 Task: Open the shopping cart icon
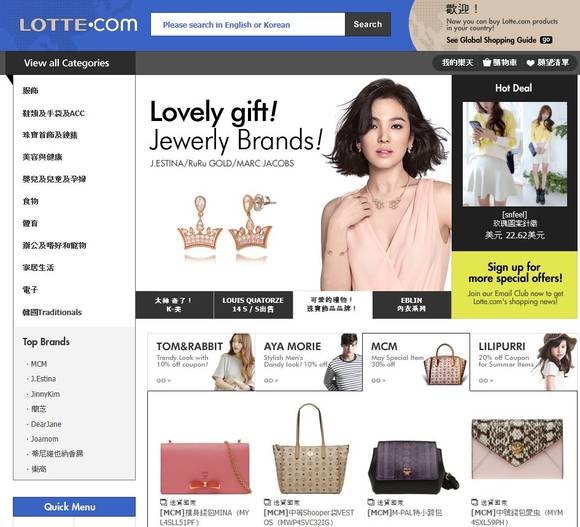click(487, 63)
